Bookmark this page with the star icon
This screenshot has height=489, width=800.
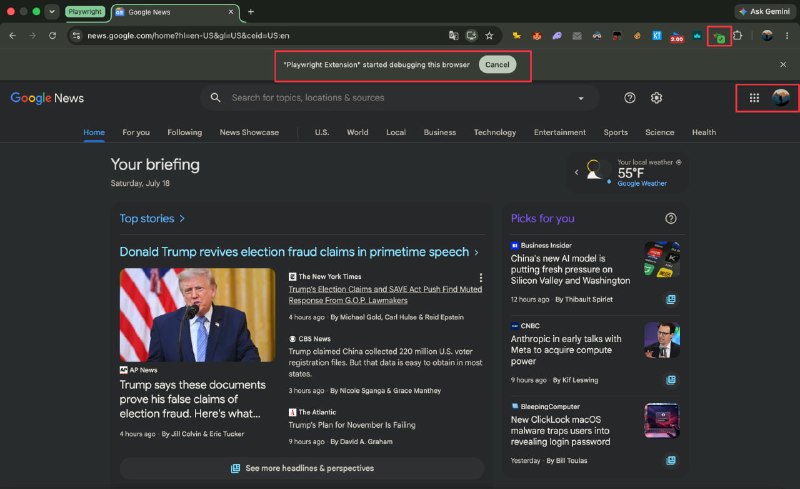(x=489, y=36)
